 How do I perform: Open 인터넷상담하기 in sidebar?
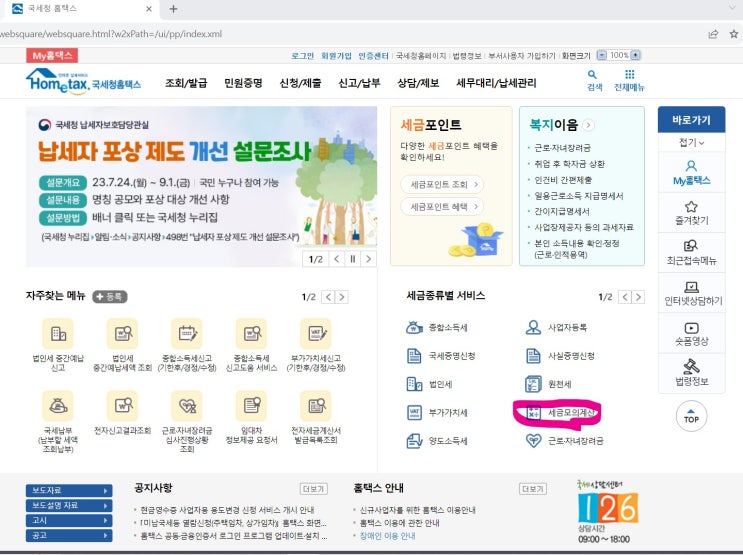[691, 293]
